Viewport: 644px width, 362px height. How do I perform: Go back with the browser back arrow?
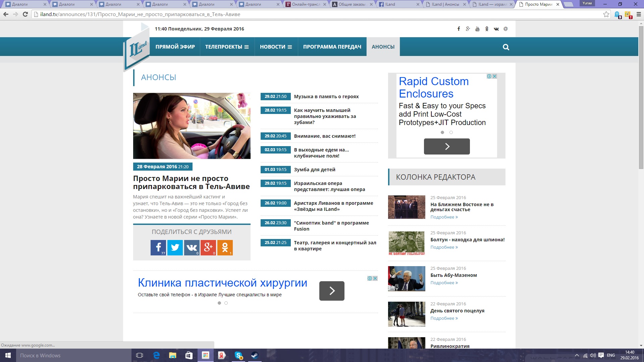click(6, 14)
